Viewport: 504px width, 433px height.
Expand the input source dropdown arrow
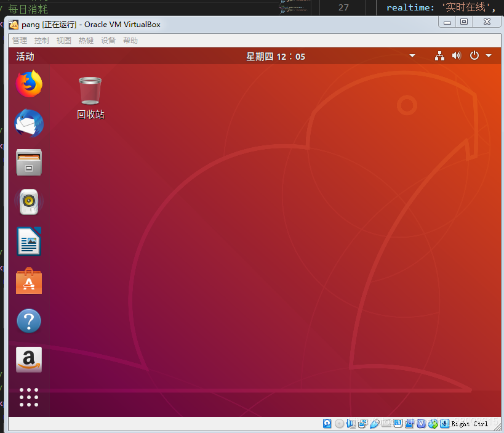tap(412, 55)
